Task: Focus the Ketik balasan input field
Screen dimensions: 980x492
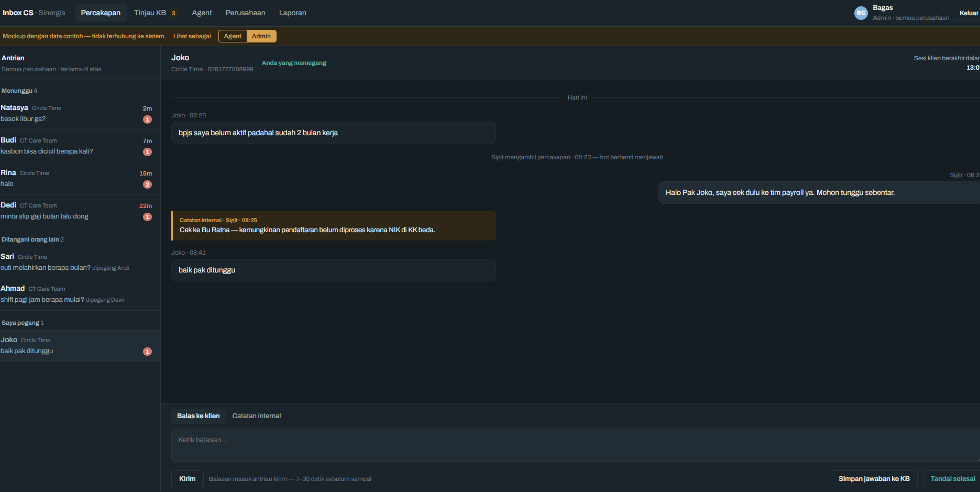Action: click(x=575, y=445)
